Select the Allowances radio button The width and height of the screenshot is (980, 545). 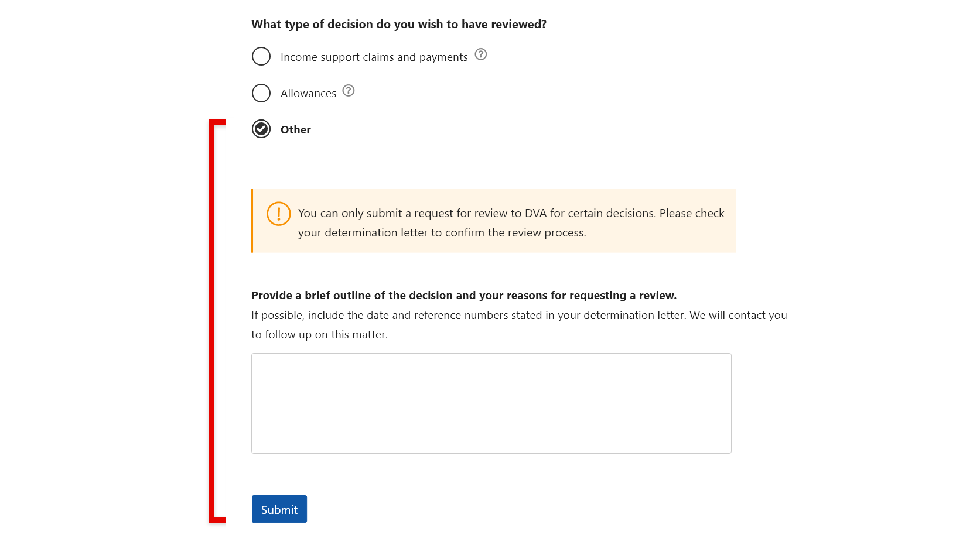tap(261, 93)
